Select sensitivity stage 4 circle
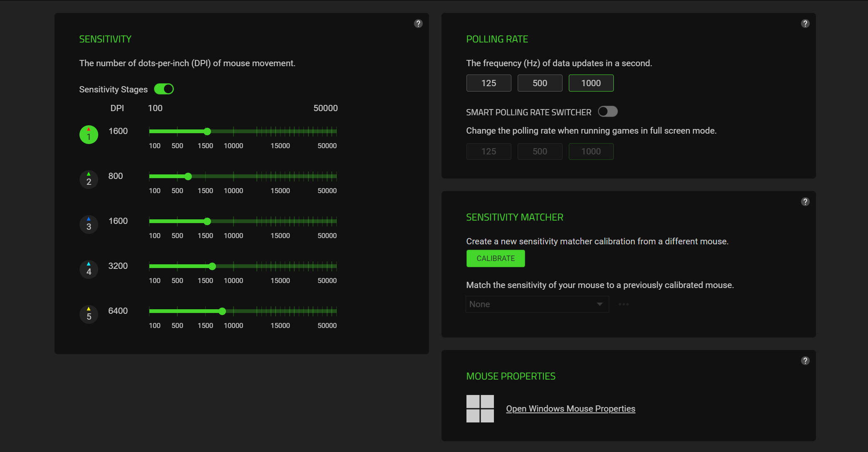Image resolution: width=868 pixels, height=452 pixels. coord(89,269)
